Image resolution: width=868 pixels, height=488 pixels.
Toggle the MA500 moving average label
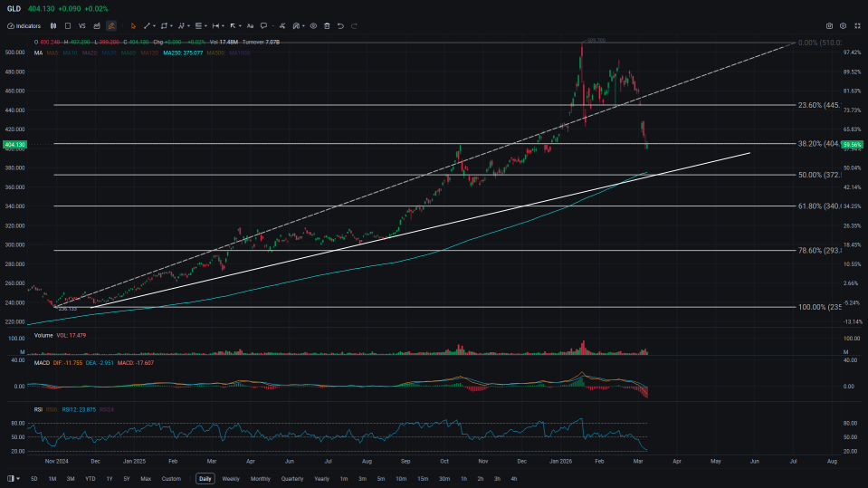pos(216,53)
